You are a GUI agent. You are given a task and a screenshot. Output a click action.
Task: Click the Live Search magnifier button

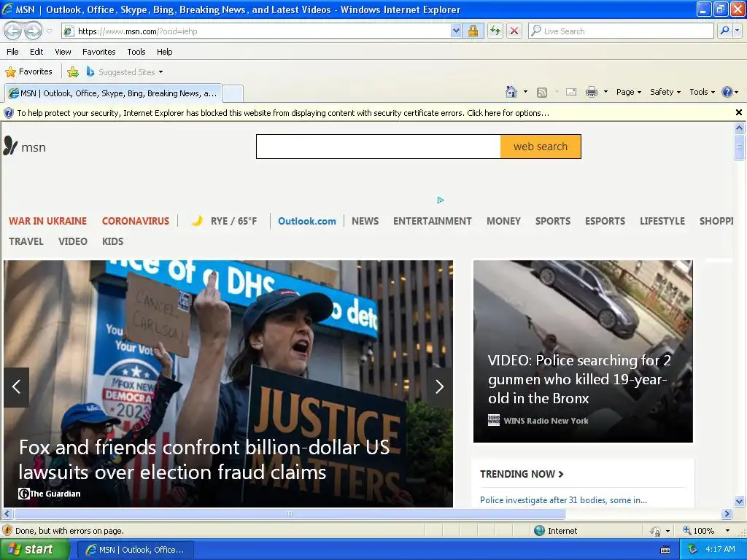(x=724, y=31)
